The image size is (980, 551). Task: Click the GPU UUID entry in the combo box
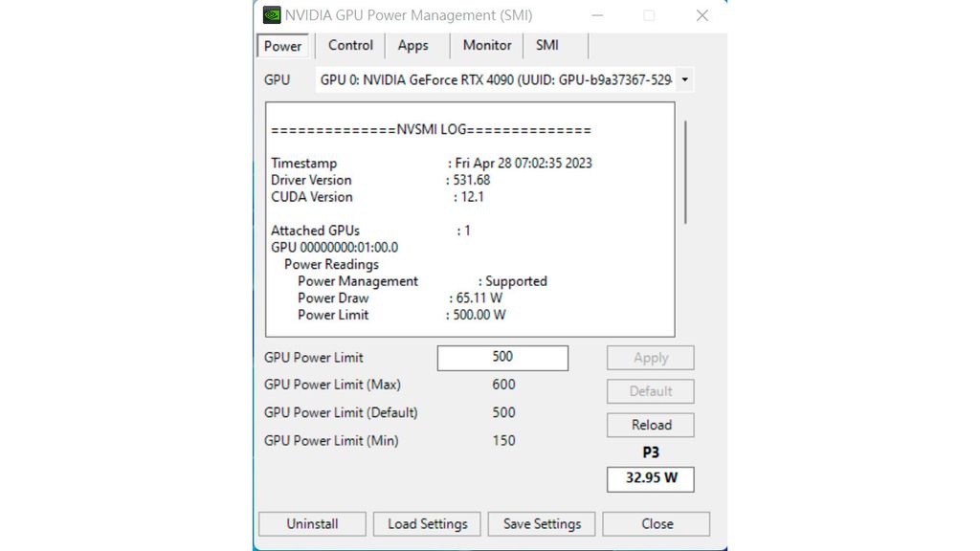click(x=493, y=79)
